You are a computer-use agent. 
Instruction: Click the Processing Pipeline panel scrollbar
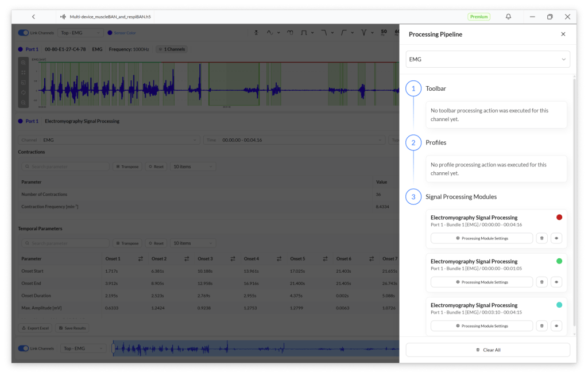click(574, 203)
